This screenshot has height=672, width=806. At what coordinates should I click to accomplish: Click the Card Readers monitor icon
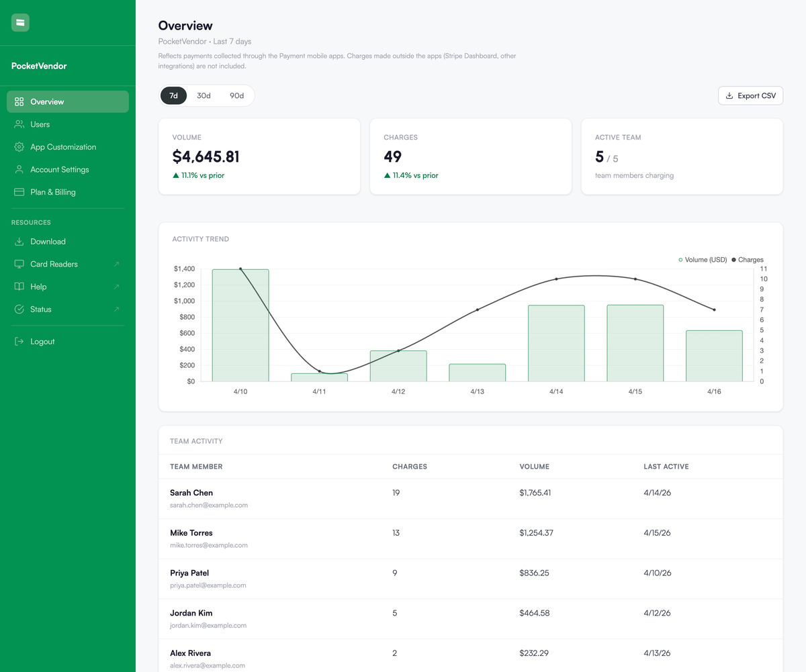(19, 264)
